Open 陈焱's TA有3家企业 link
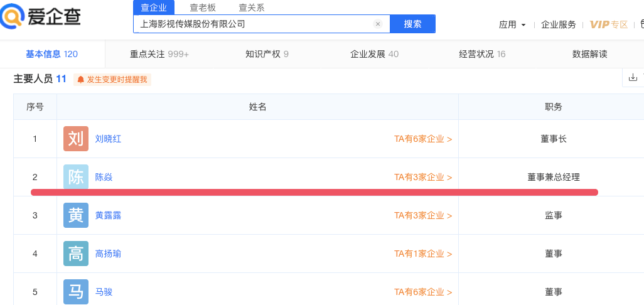Image resolution: width=644 pixels, height=305 pixels. click(x=423, y=177)
